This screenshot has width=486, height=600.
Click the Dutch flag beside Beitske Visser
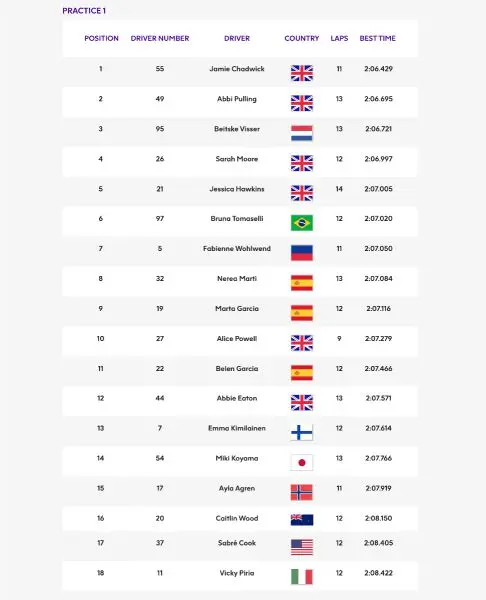[302, 133]
